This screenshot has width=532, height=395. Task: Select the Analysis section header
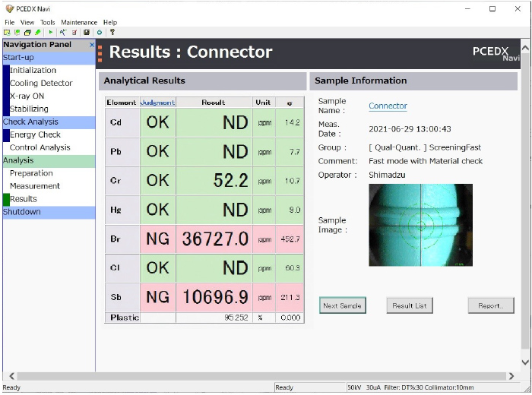tap(49, 161)
